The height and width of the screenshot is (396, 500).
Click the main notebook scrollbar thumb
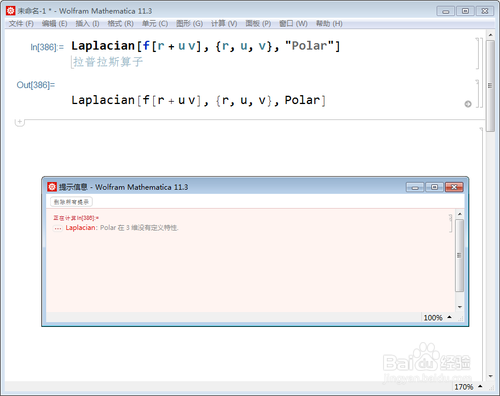tap(490, 86)
